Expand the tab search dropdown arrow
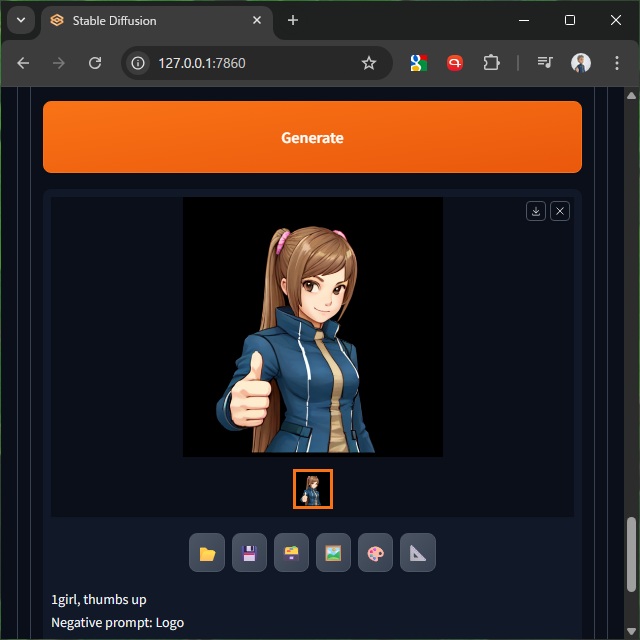640x640 pixels. pos(20,20)
